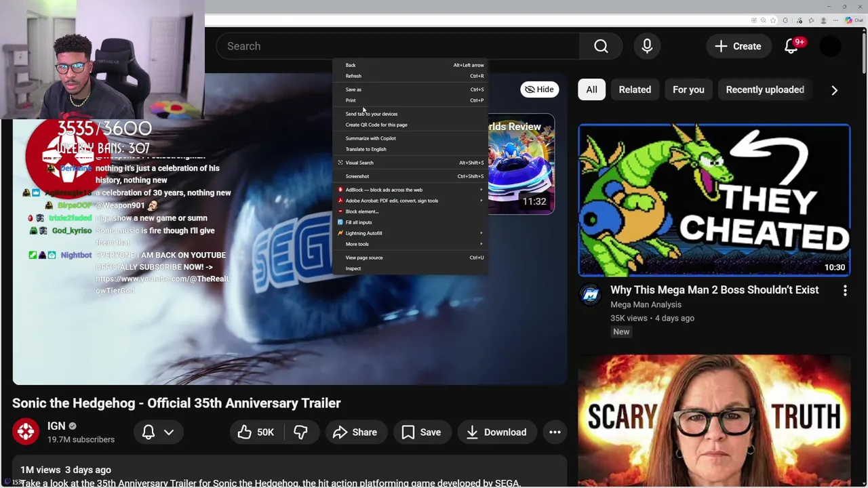Choose Save as in the context menu

pyautogui.click(x=410, y=89)
